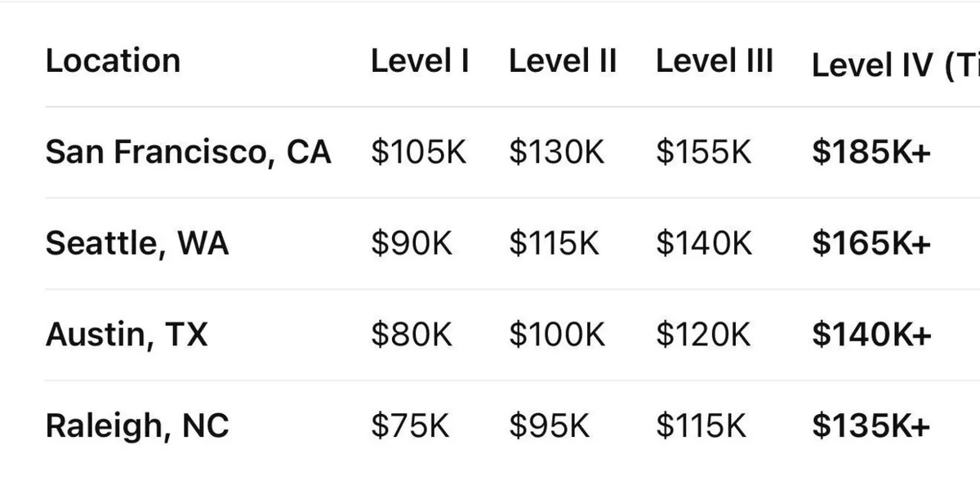Screen dimensions: 980x485
Task: Click the Level IV column header
Action: click(894, 65)
